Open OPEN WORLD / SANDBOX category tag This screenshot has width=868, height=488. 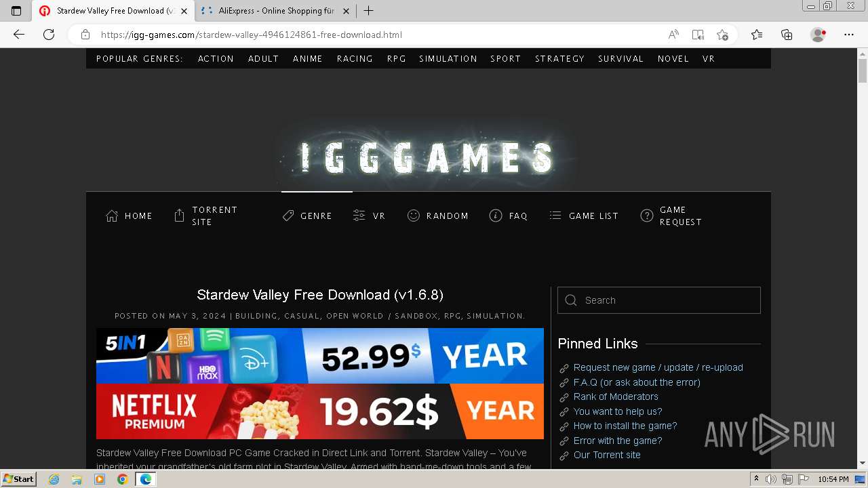click(382, 316)
